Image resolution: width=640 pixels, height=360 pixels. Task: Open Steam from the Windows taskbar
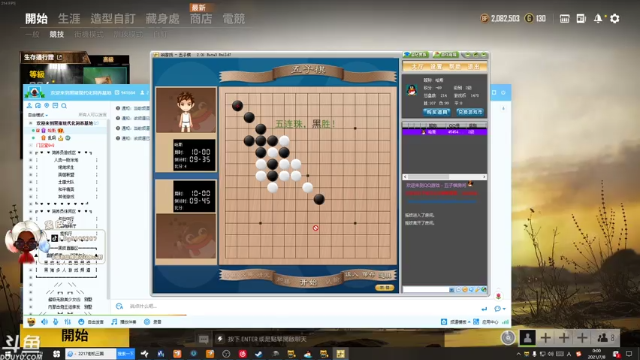tap(259, 354)
